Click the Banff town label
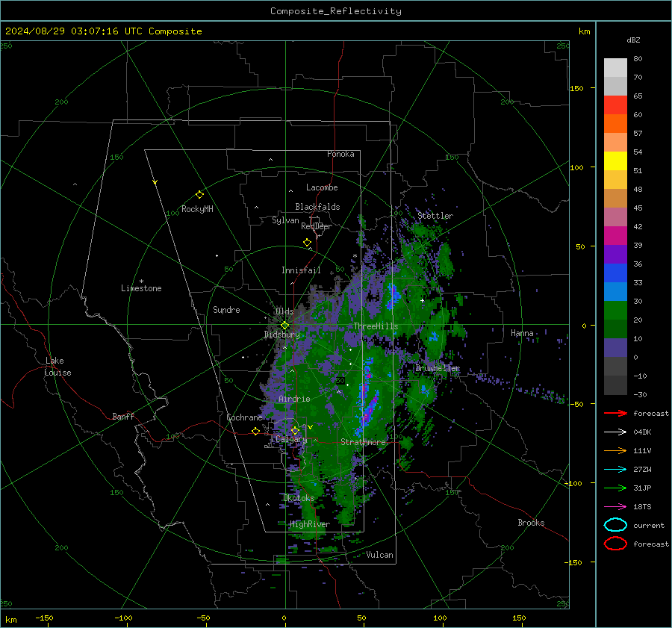This screenshot has height=628, width=672. click(x=123, y=416)
